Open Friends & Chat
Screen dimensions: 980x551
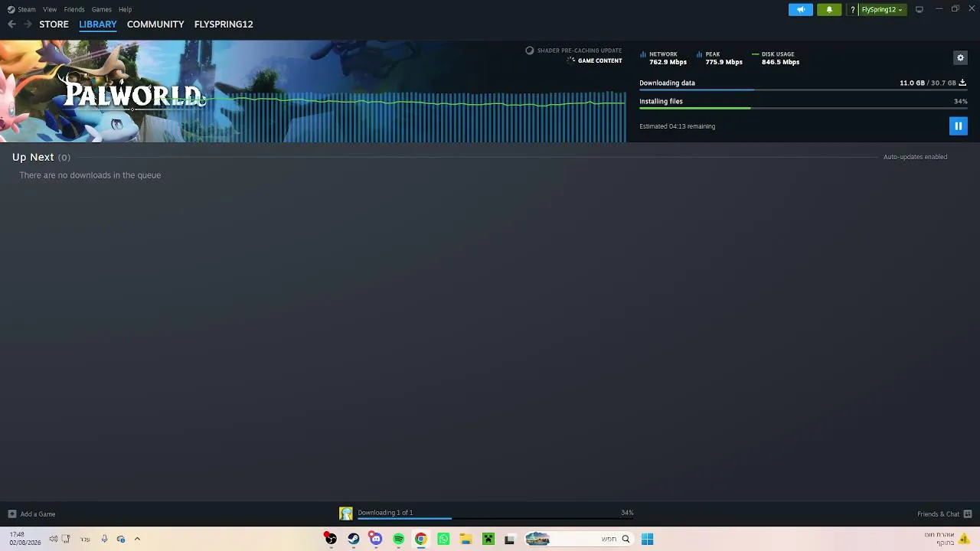tap(945, 514)
